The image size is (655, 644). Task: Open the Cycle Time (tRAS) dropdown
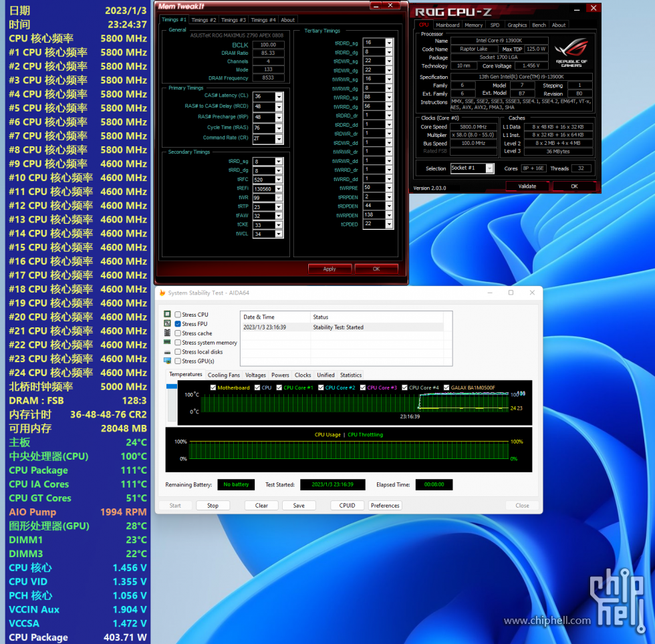[x=279, y=128]
